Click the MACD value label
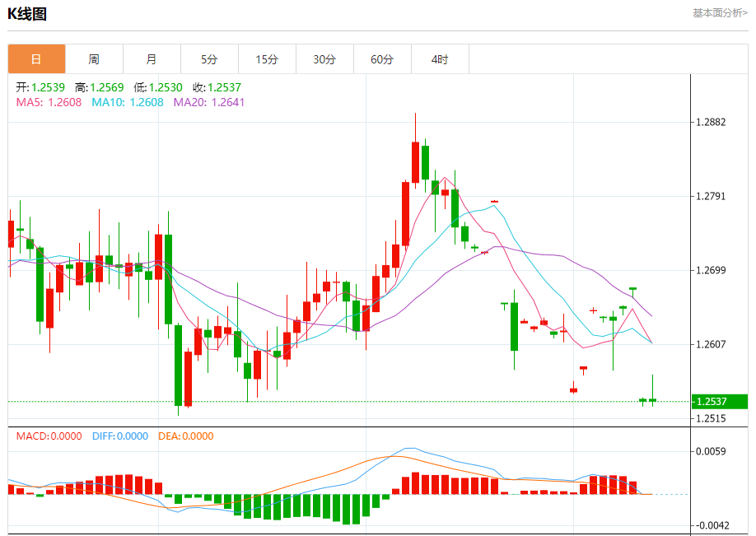 click(49, 436)
